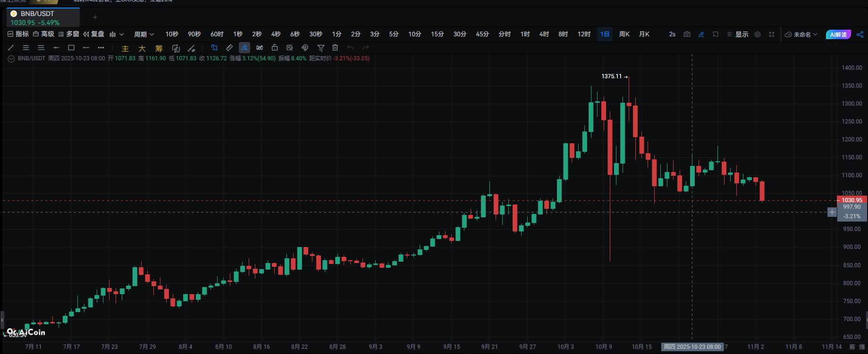Expand the 周期 period dropdown
Screen dimensions: 868x354
coord(144,34)
